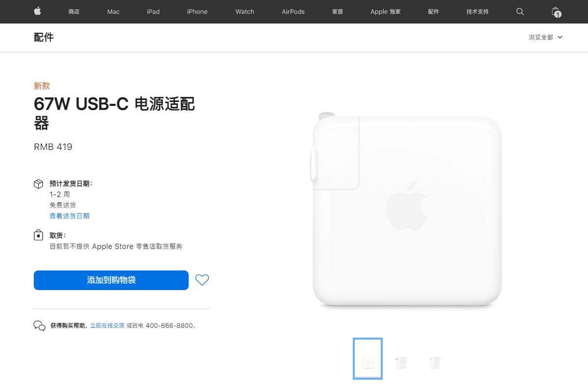The width and height of the screenshot is (588, 392).
Task: Open the search magnifier icon
Action: coord(520,12)
